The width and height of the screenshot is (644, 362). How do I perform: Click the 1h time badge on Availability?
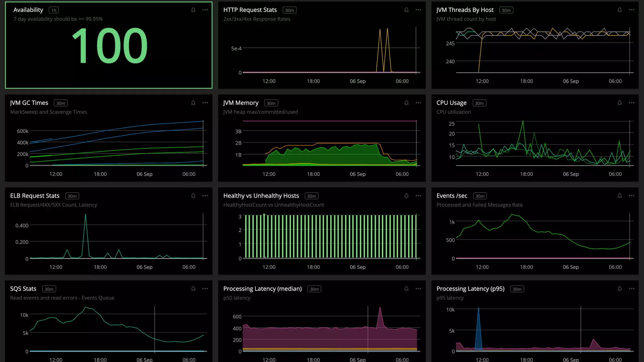(54, 10)
